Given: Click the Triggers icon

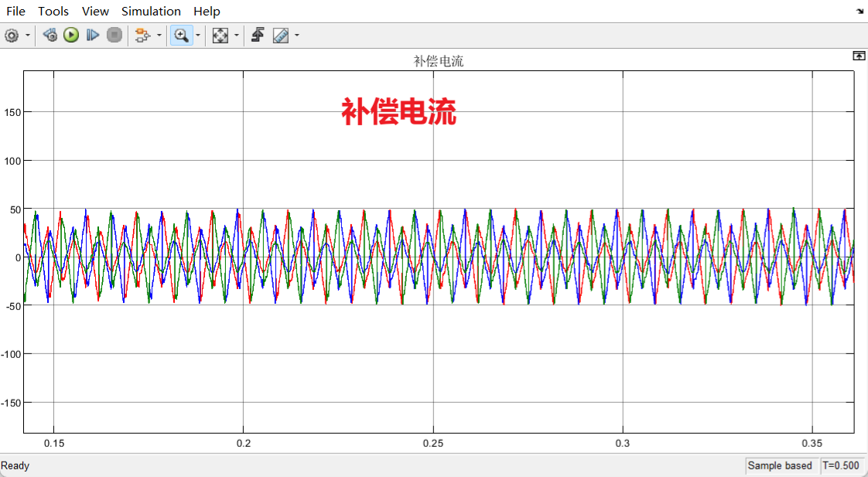Looking at the screenshot, I should (x=258, y=35).
